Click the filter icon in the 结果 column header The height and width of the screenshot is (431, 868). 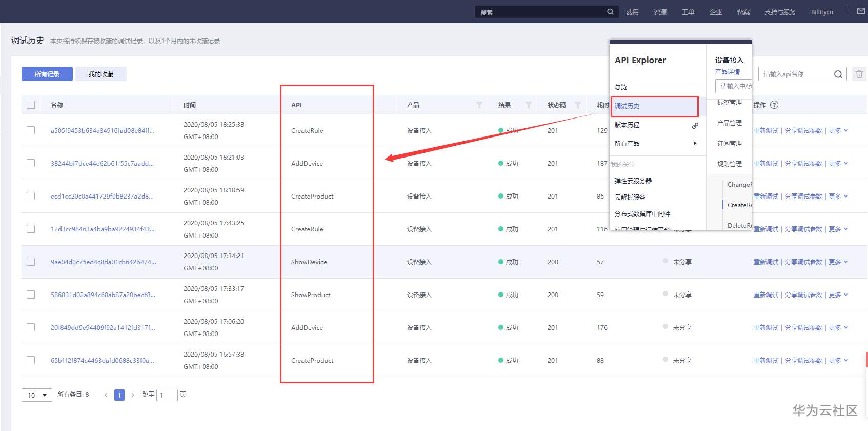click(x=529, y=105)
